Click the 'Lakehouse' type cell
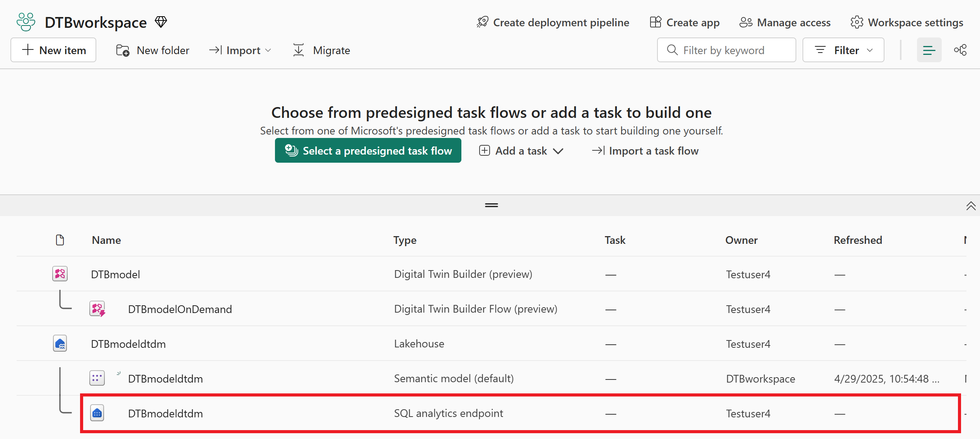This screenshot has height=439, width=980. 419,344
